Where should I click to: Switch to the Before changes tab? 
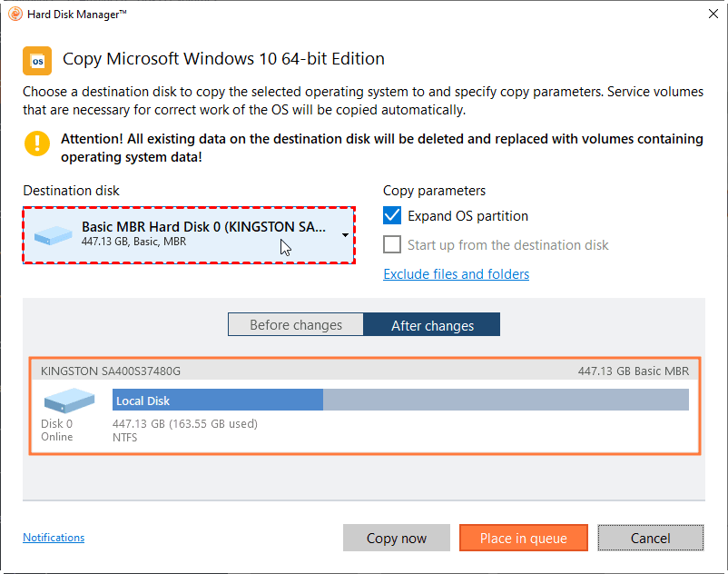point(295,325)
